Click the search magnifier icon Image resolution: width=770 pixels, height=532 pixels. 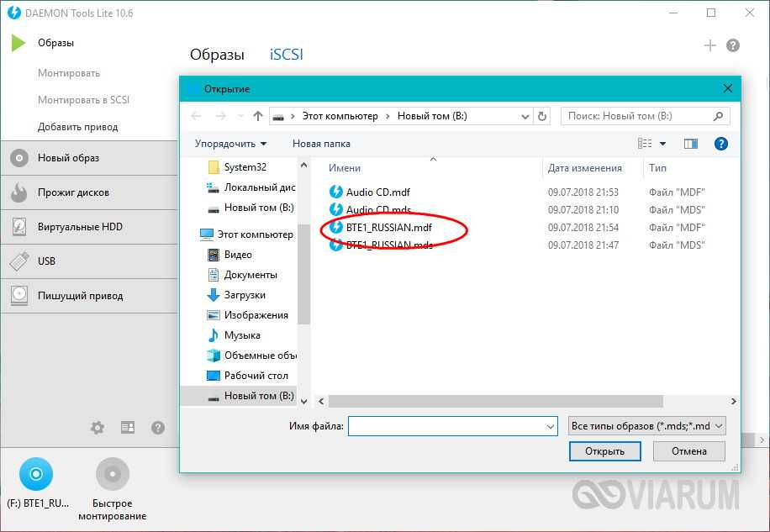coord(719,116)
